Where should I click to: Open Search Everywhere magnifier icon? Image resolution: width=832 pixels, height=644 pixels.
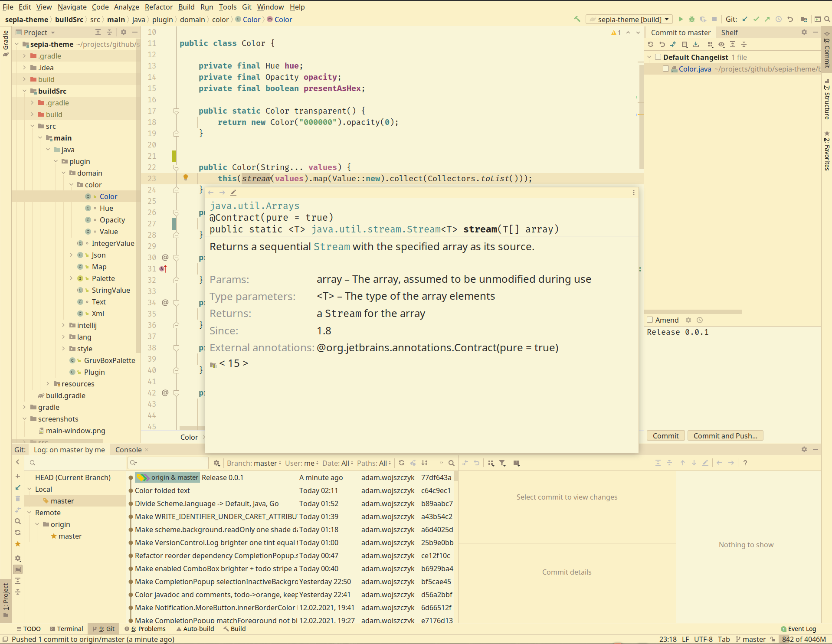(x=827, y=19)
